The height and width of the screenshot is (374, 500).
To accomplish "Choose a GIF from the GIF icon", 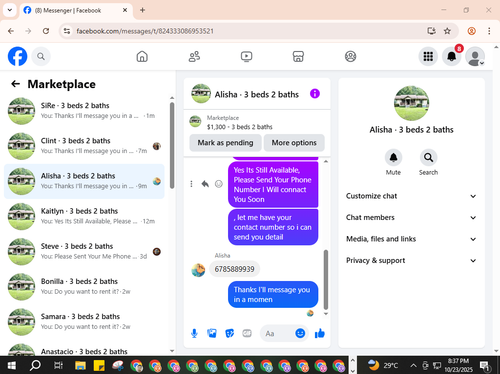I will click(247, 333).
